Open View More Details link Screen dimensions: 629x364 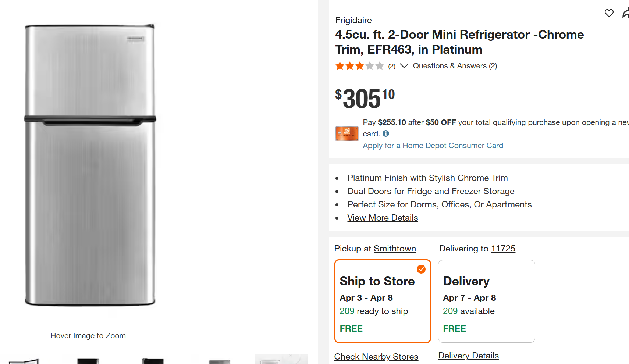pyautogui.click(x=382, y=218)
